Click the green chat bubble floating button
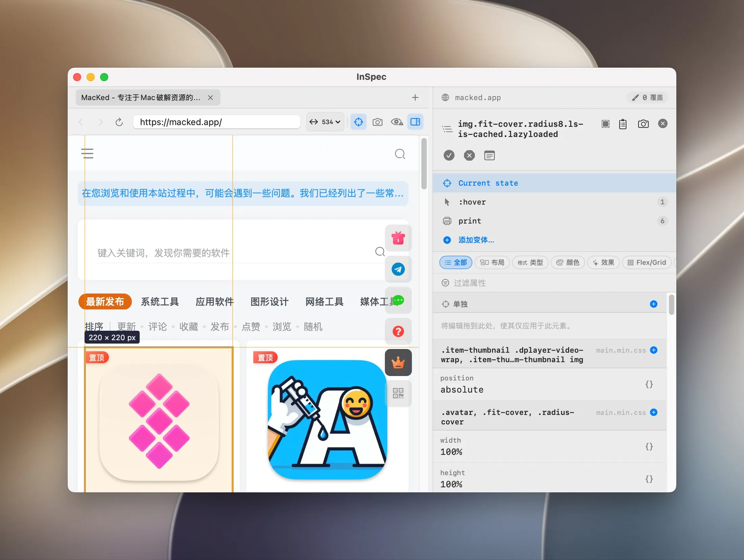Viewport: 744px width, 560px height. [398, 300]
